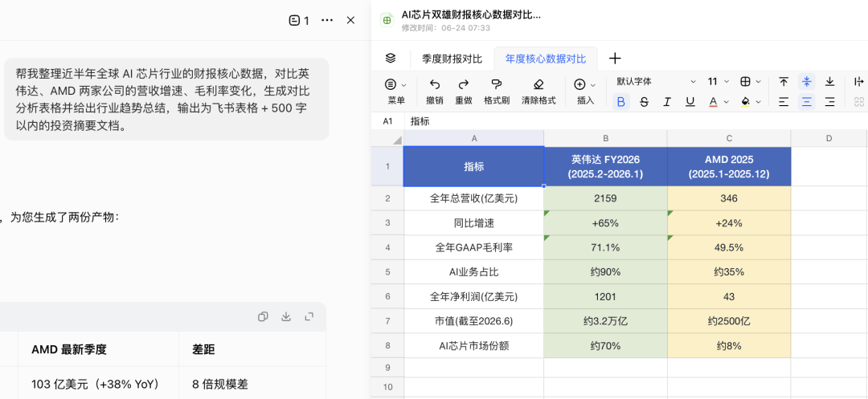Select column A header
868x399 pixels.
pos(474,138)
